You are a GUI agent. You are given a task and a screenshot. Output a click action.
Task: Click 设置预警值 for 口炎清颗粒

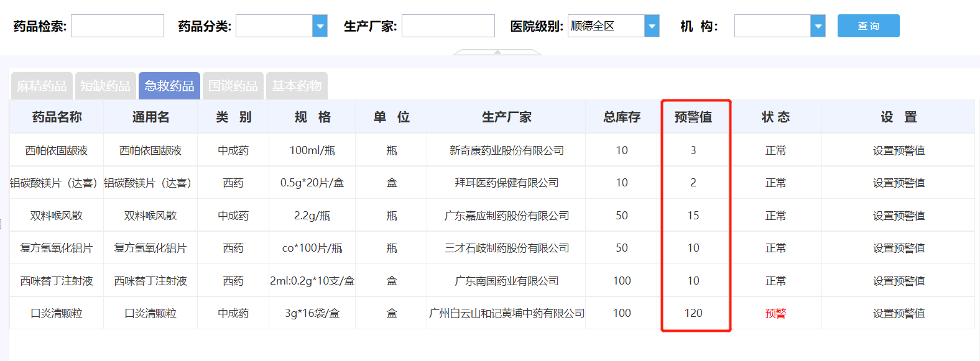(x=899, y=313)
